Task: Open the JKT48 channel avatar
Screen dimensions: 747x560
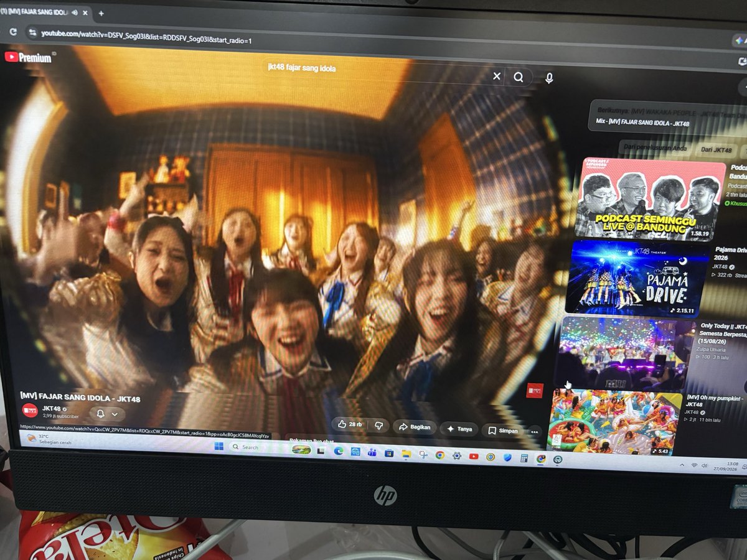Action: [29, 411]
